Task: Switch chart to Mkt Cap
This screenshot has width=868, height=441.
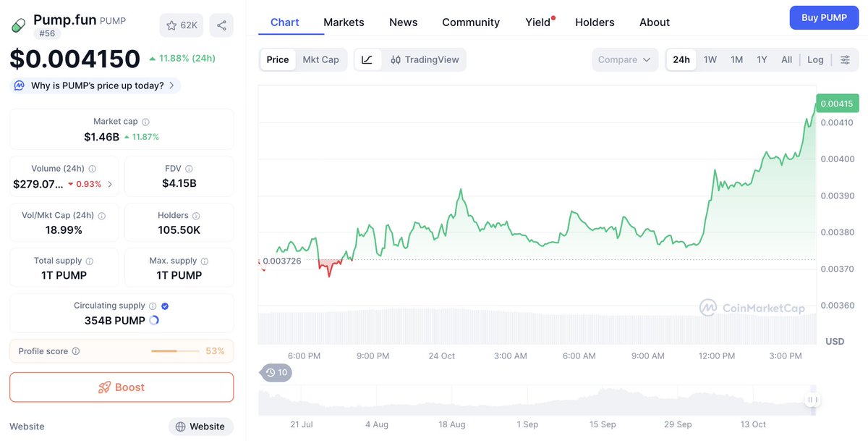Action: (320, 59)
